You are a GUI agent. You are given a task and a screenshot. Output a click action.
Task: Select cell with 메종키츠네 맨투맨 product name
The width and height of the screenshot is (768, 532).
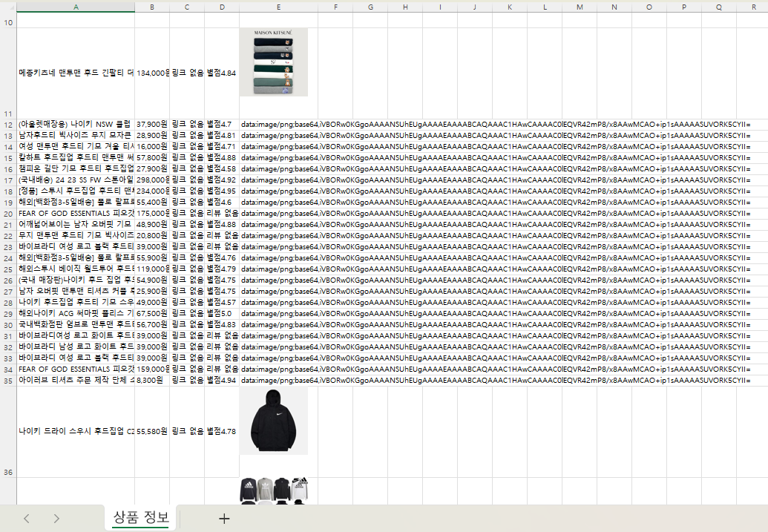coord(76,73)
